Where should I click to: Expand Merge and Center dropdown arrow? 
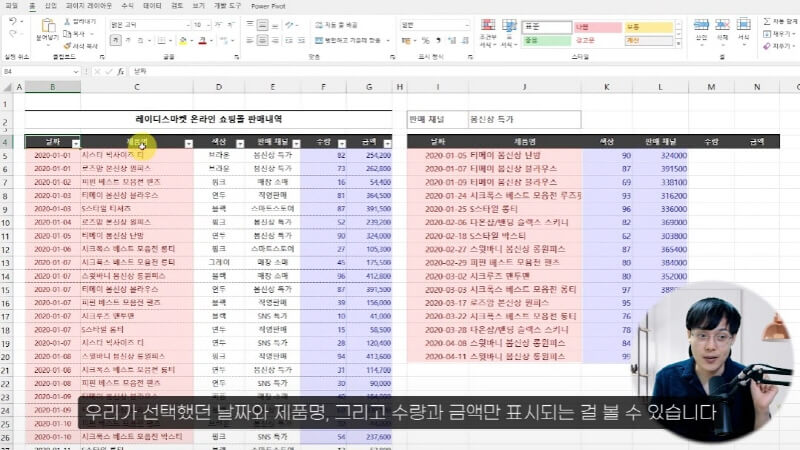click(x=388, y=40)
